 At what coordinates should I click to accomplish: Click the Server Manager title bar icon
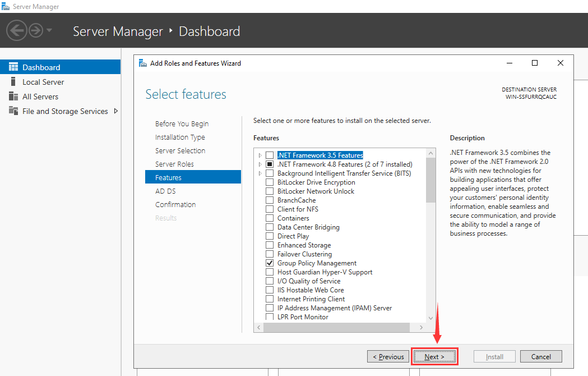pyautogui.click(x=6, y=7)
